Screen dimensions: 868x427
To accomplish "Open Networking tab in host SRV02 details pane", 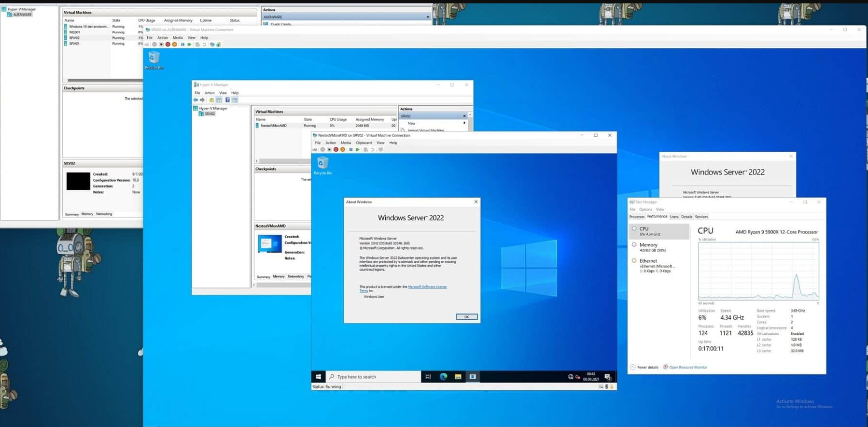I will 104,214.
